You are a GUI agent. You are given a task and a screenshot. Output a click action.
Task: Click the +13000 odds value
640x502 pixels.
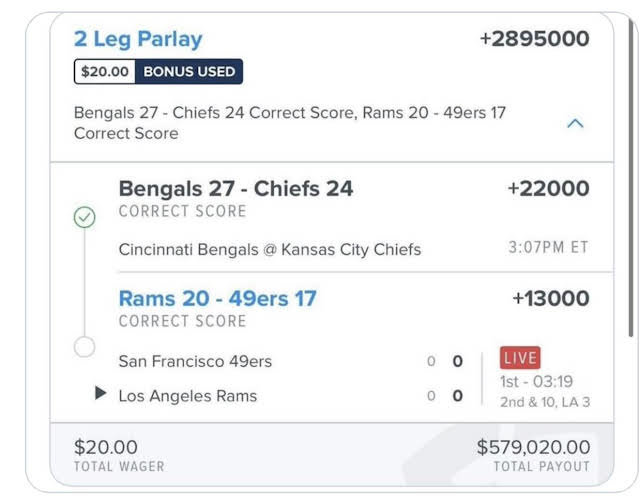(x=551, y=298)
